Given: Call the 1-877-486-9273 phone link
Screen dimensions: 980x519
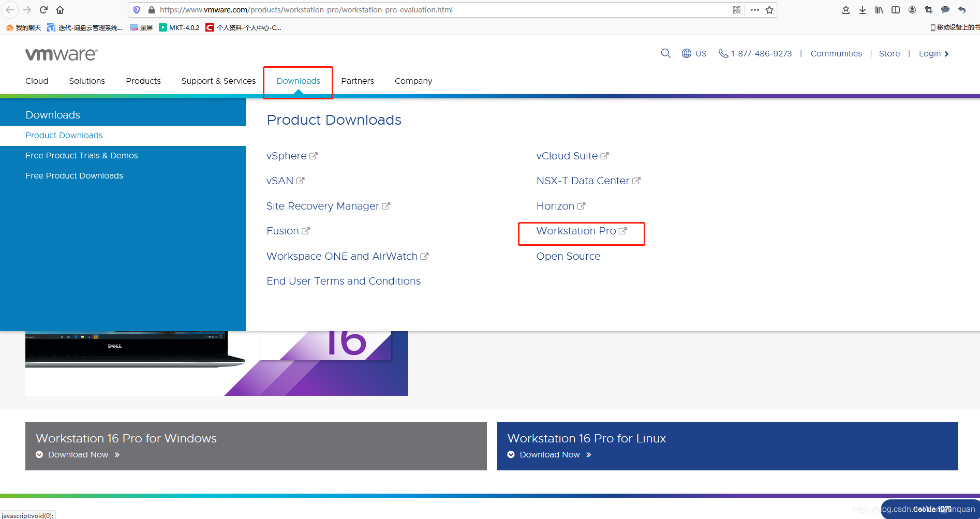Looking at the screenshot, I should (755, 53).
